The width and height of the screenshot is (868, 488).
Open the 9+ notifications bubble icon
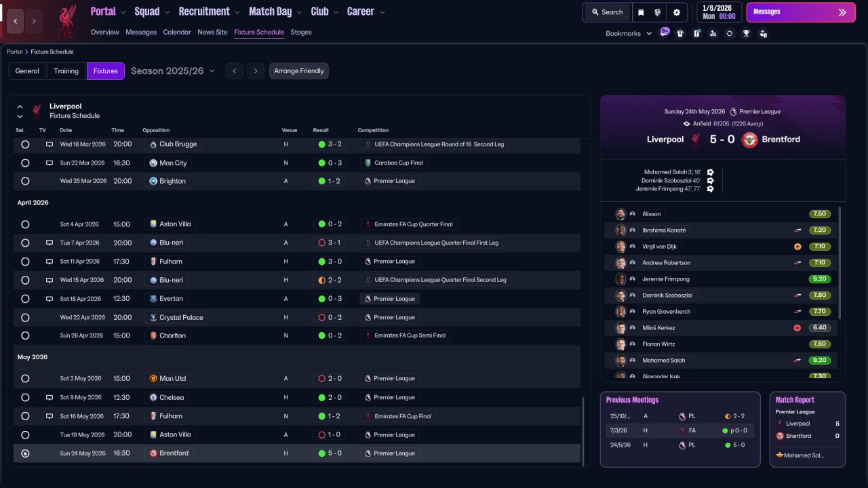[664, 32]
